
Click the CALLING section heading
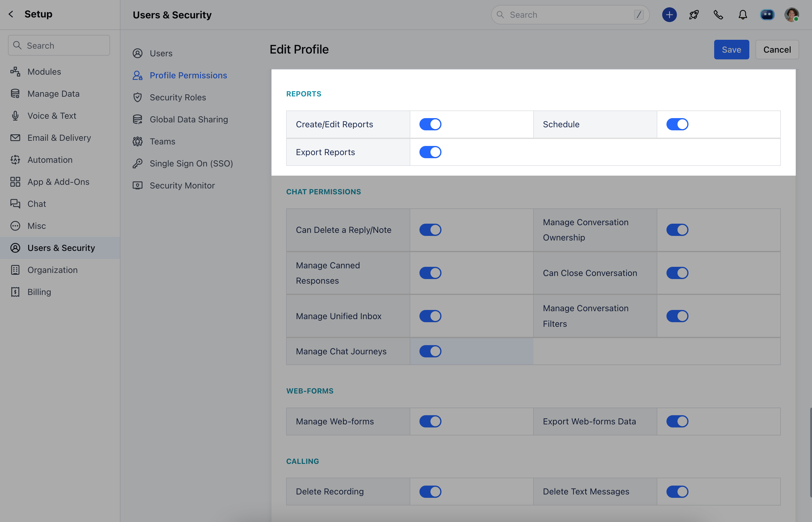[x=303, y=461]
